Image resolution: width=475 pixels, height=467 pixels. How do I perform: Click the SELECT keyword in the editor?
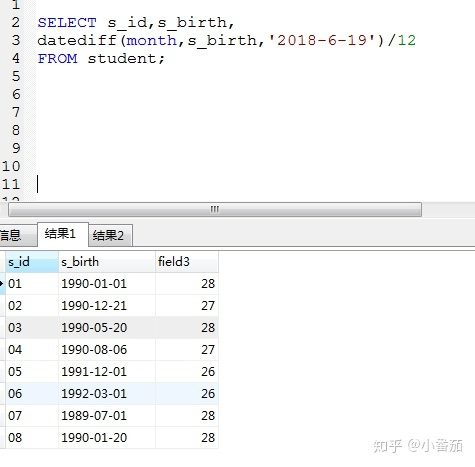(x=67, y=23)
